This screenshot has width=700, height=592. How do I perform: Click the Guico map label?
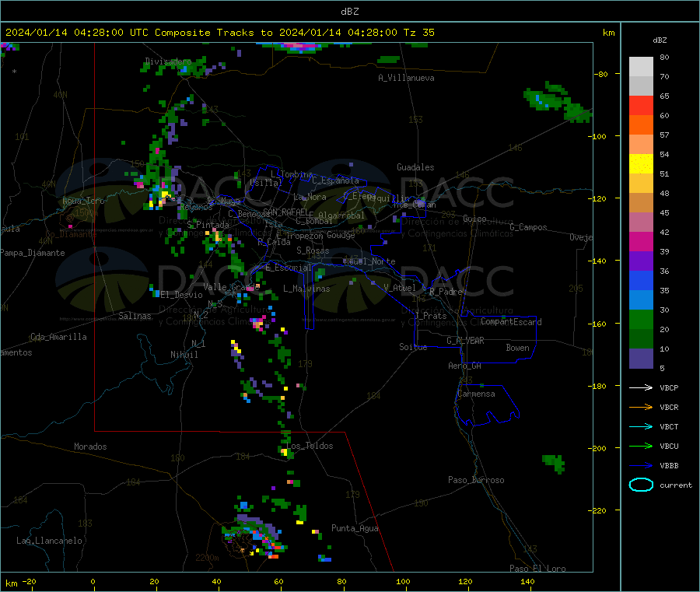pyautogui.click(x=474, y=219)
